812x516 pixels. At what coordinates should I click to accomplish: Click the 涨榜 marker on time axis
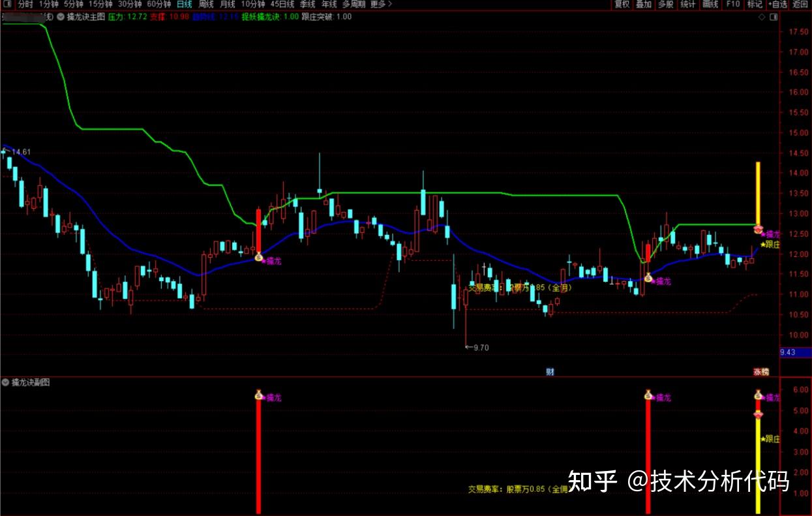761,372
